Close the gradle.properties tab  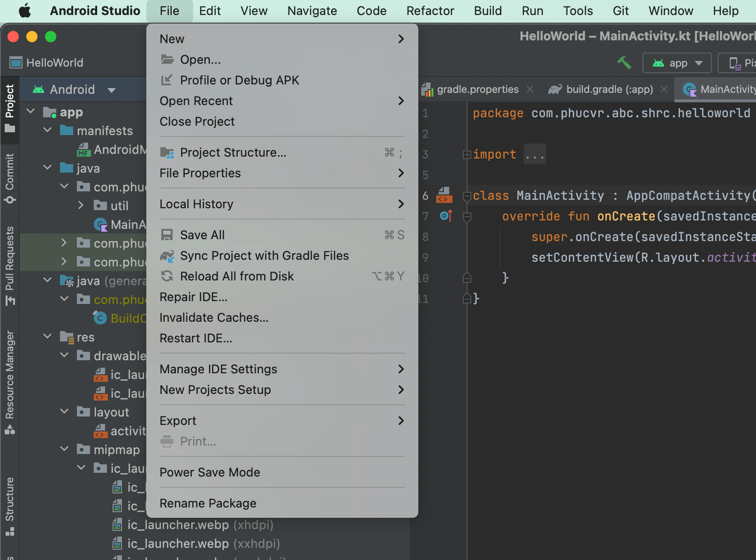530,89
